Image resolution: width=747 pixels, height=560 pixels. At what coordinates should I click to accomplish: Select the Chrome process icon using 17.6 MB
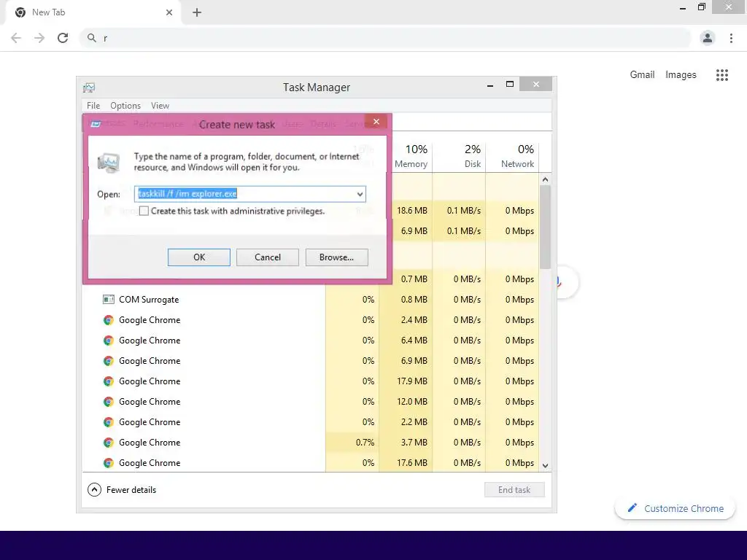[109, 463]
